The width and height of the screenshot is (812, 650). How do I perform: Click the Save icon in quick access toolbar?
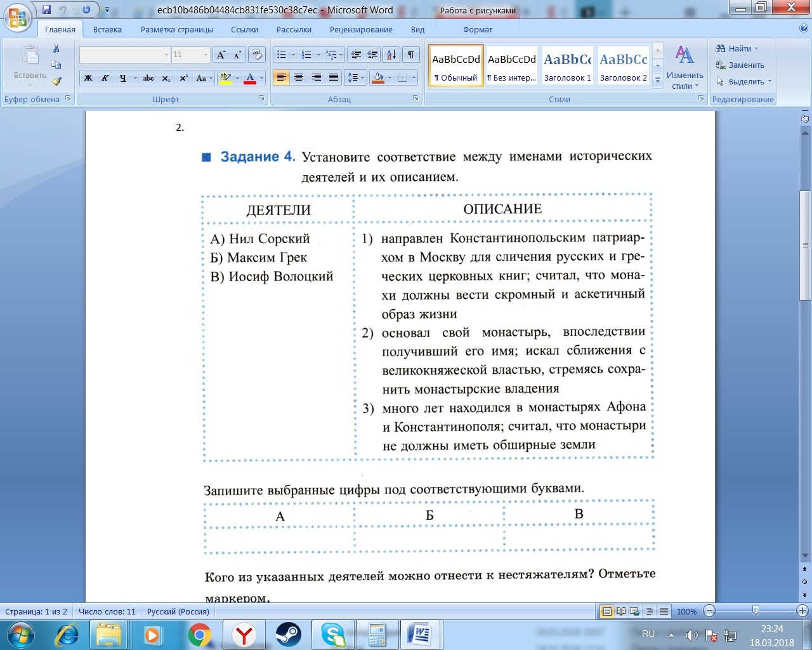point(46,10)
